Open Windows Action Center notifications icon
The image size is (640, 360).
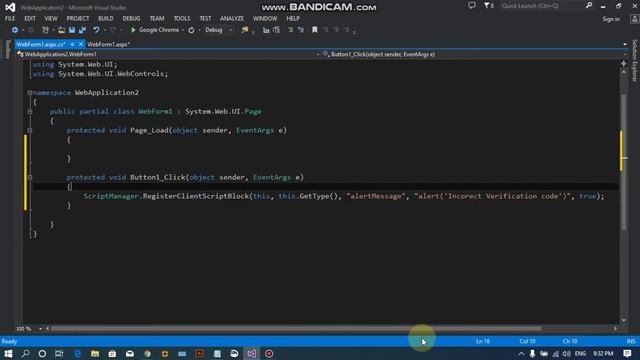click(627, 353)
